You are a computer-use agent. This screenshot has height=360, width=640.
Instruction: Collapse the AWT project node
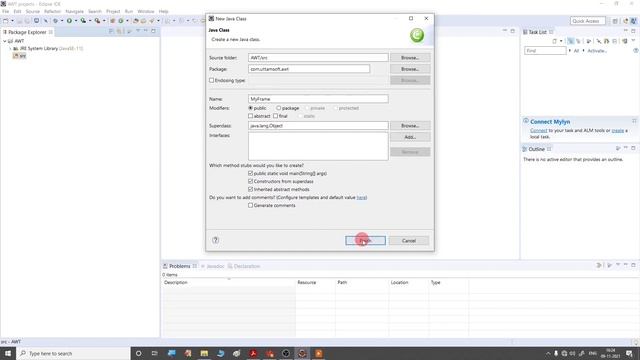point(4,41)
